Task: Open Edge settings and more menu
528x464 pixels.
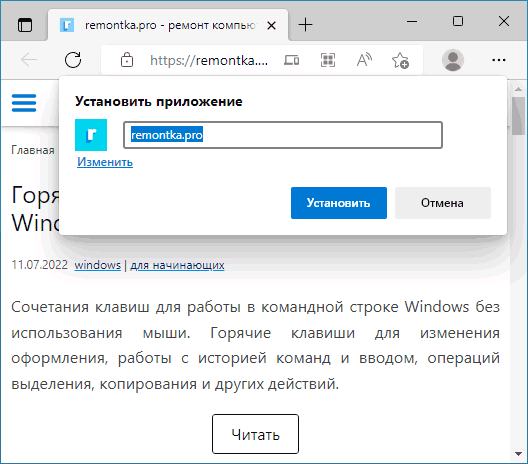Action: pos(499,60)
